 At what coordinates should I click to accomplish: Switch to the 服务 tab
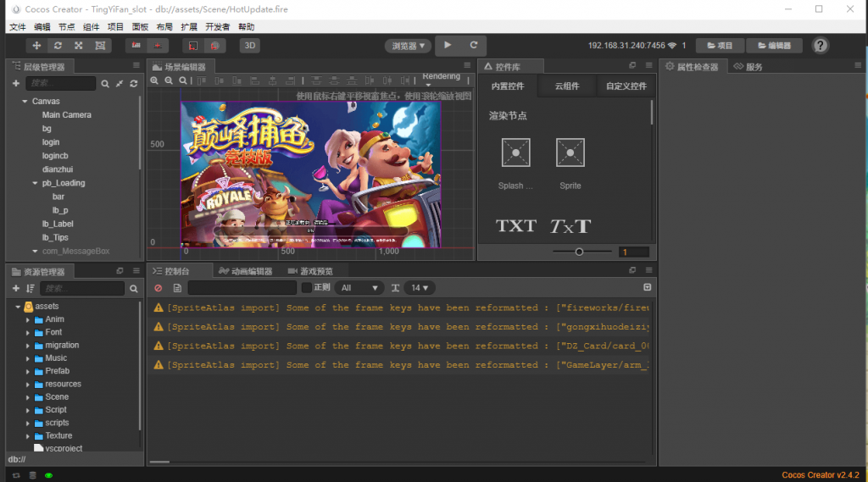pos(748,66)
